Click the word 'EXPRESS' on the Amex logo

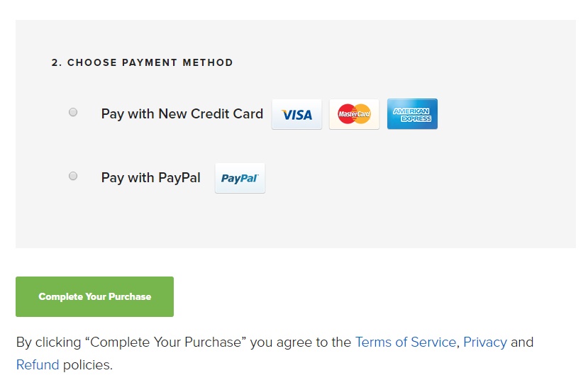pos(416,119)
